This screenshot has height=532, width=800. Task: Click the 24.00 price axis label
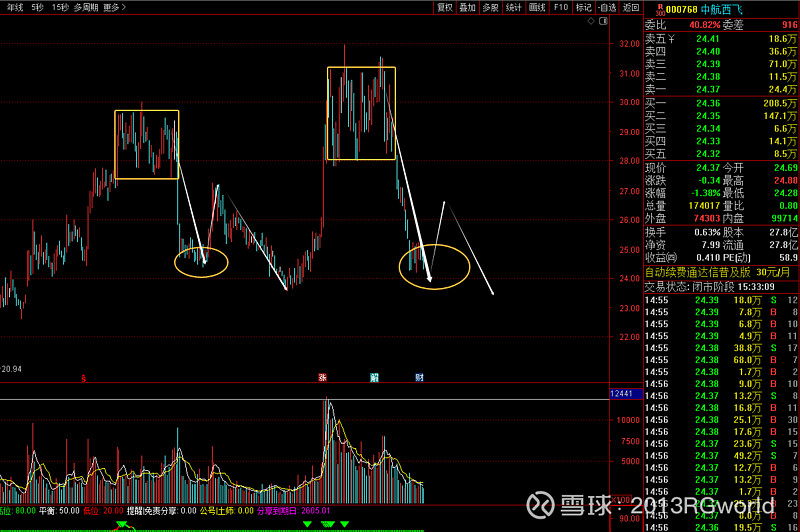[x=629, y=278]
